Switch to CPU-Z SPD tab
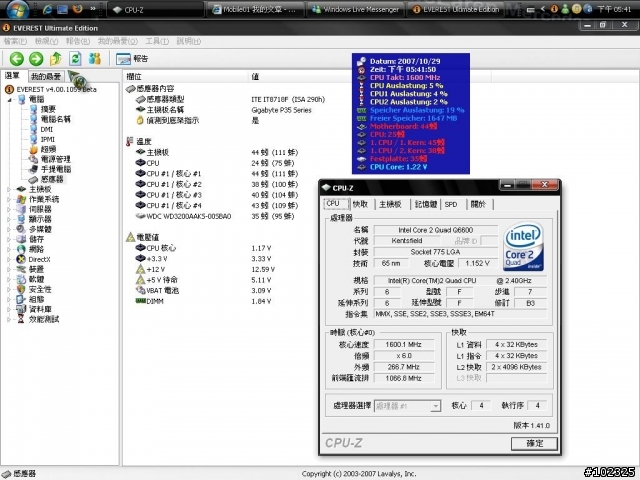 pyautogui.click(x=451, y=204)
